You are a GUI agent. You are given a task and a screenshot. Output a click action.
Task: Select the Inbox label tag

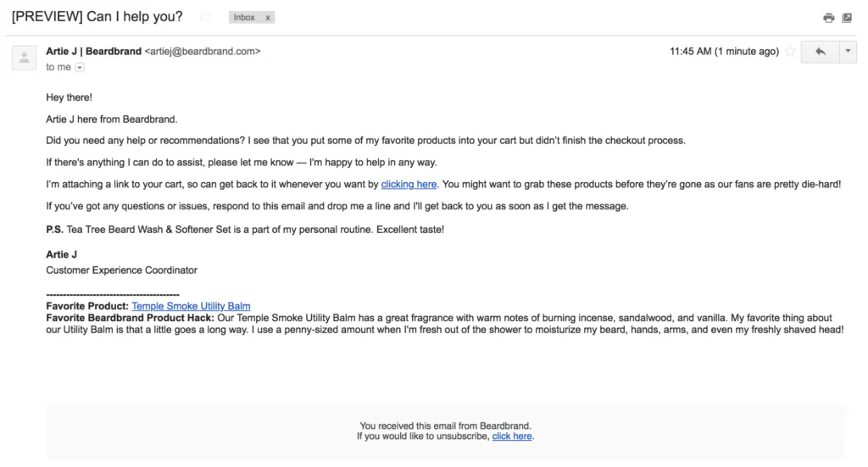[244, 18]
